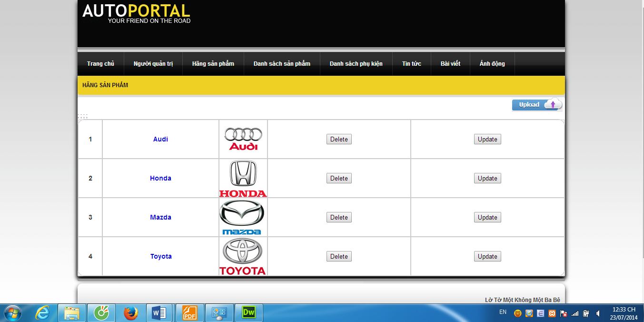
Task: Open the Toyota brand link
Action: pyautogui.click(x=161, y=256)
